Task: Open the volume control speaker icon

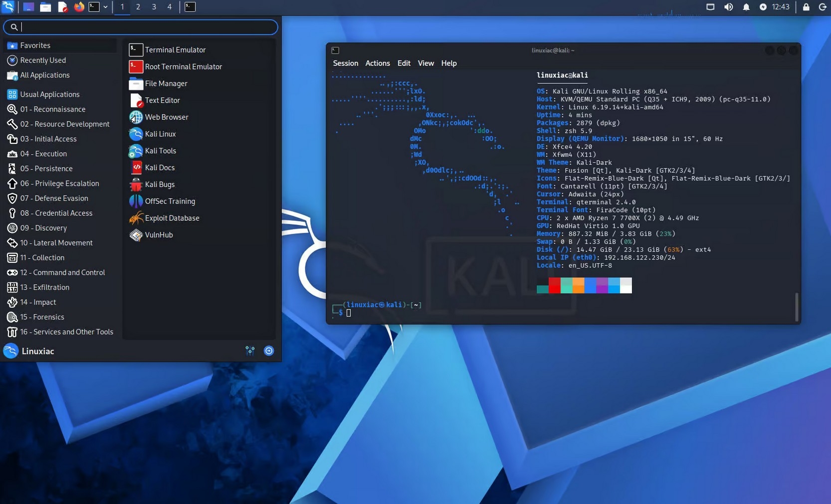Action: [728, 7]
